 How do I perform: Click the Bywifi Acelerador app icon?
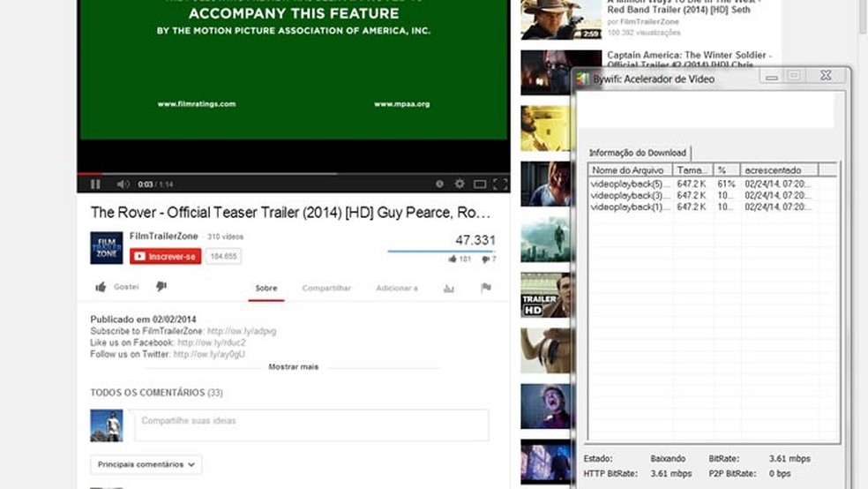[582, 79]
